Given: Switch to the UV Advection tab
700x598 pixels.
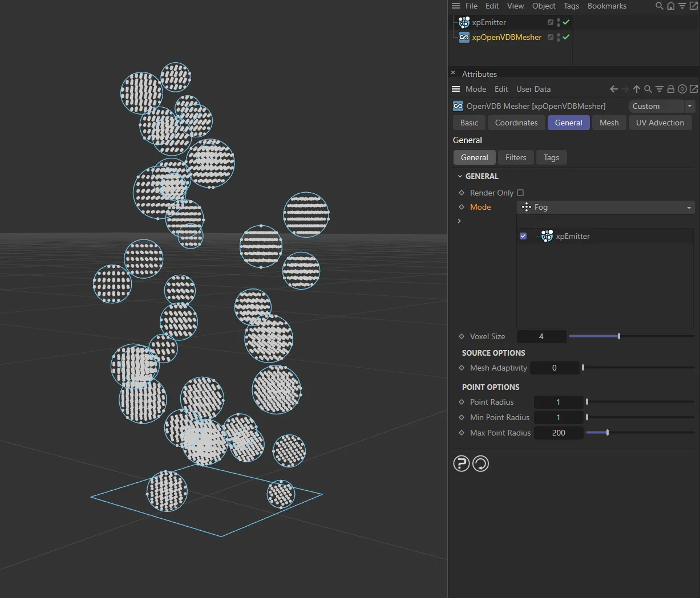Looking at the screenshot, I should click(x=659, y=123).
